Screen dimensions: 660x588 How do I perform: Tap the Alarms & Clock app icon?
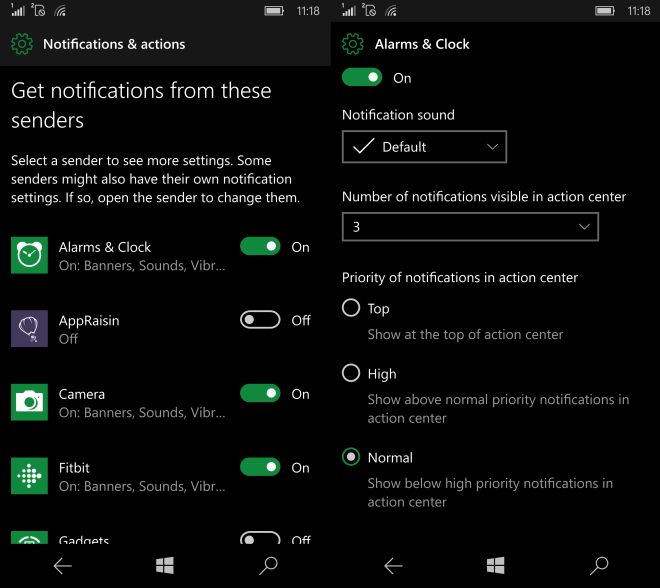coord(29,255)
